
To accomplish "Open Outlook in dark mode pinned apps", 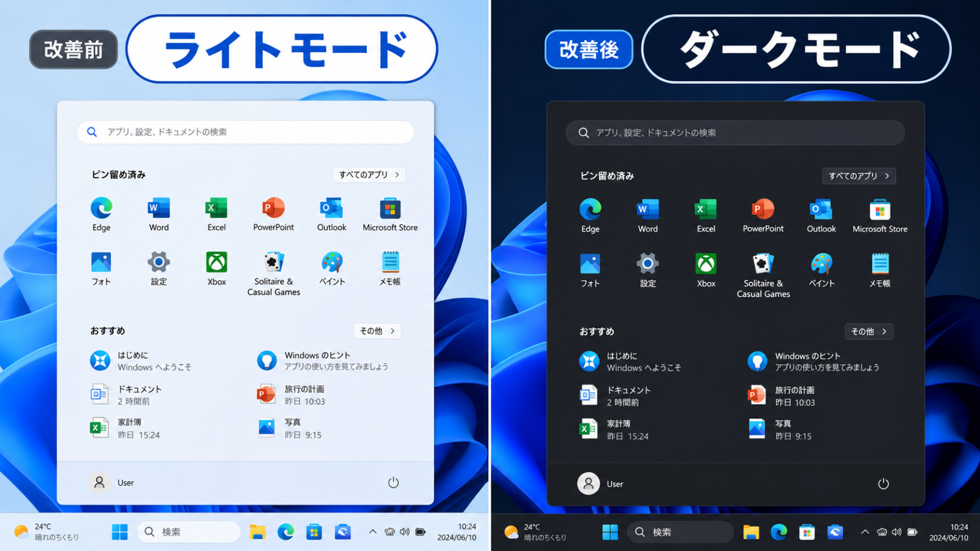I will pyautogui.click(x=821, y=216).
